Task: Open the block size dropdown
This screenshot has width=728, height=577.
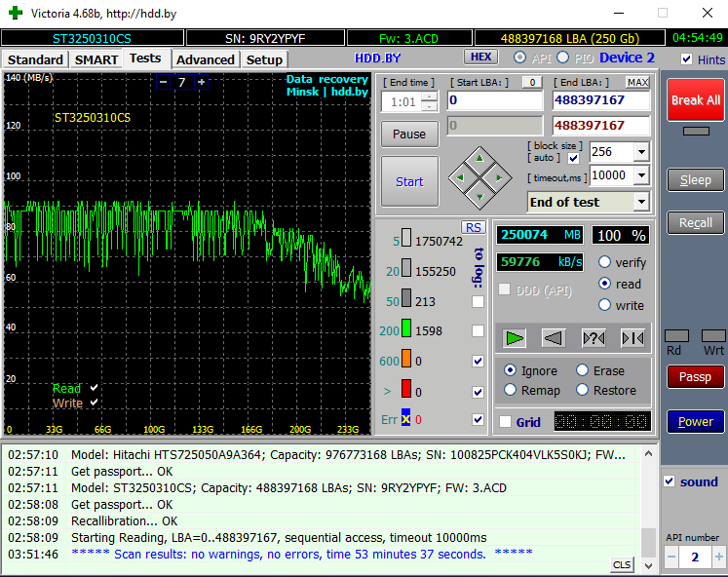Action: (x=640, y=152)
